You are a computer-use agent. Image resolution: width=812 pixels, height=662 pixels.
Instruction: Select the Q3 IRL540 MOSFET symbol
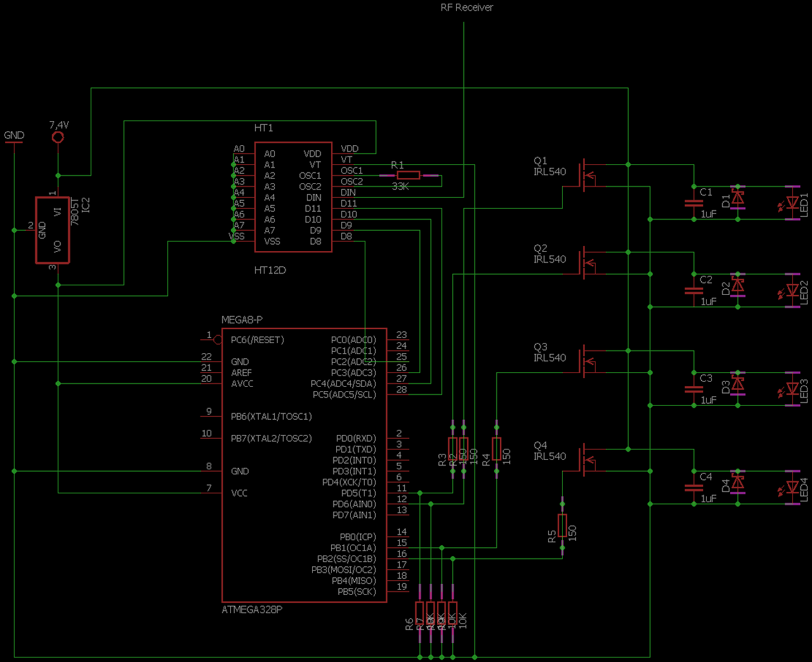[590, 361]
